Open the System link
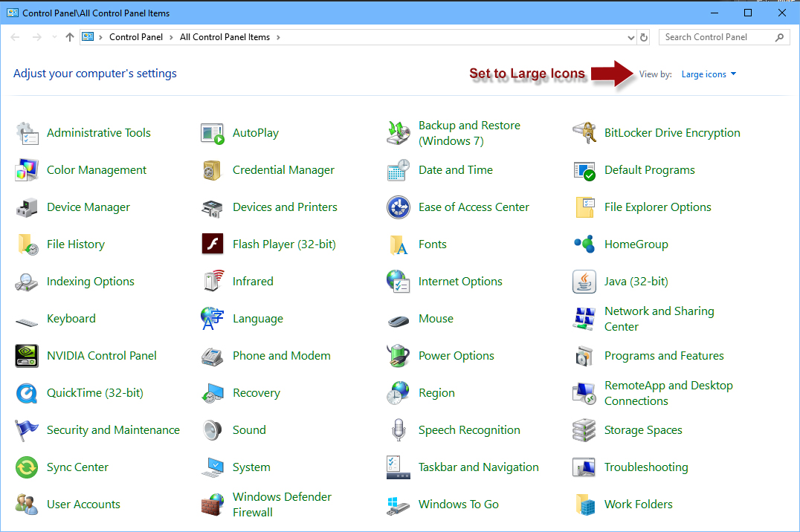Viewport: 800px width, 532px height. click(251, 468)
